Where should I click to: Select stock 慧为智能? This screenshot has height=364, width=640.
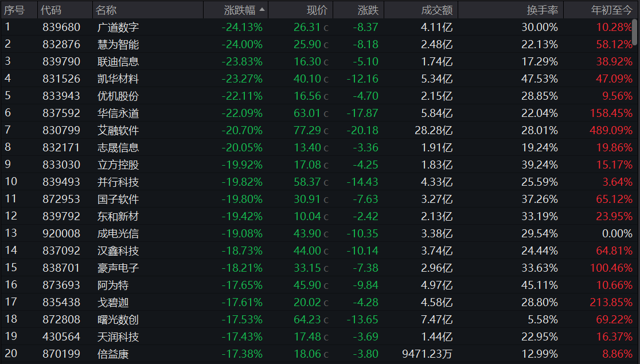(x=118, y=45)
